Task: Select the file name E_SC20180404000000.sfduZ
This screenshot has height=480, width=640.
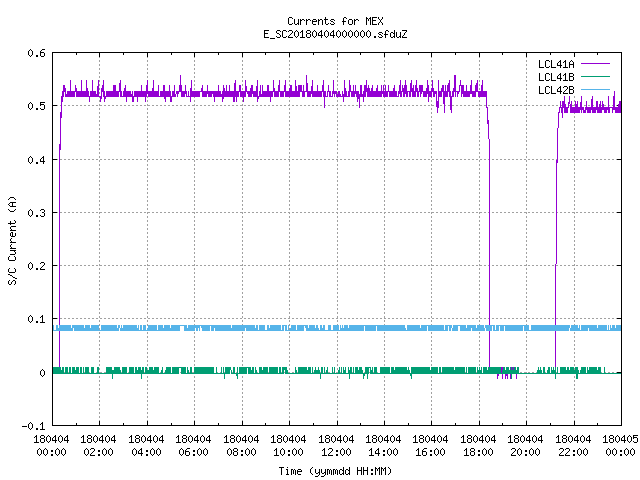Action: pos(335,34)
